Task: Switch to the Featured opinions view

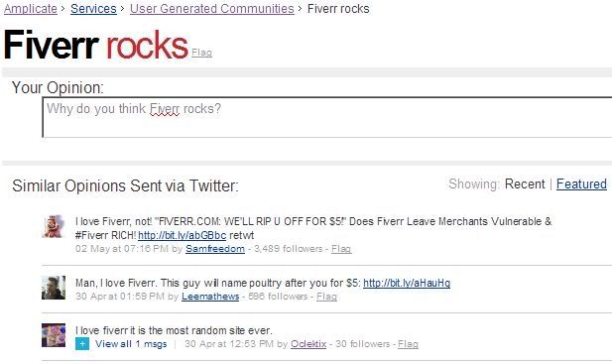Action: click(581, 183)
